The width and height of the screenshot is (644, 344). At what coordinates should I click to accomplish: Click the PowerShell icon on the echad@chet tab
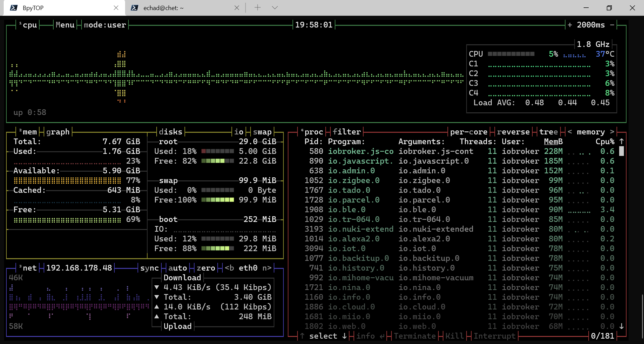point(134,8)
